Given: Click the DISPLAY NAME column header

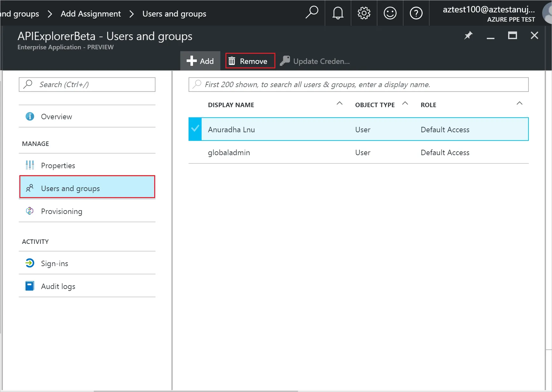Looking at the screenshot, I should click(231, 105).
